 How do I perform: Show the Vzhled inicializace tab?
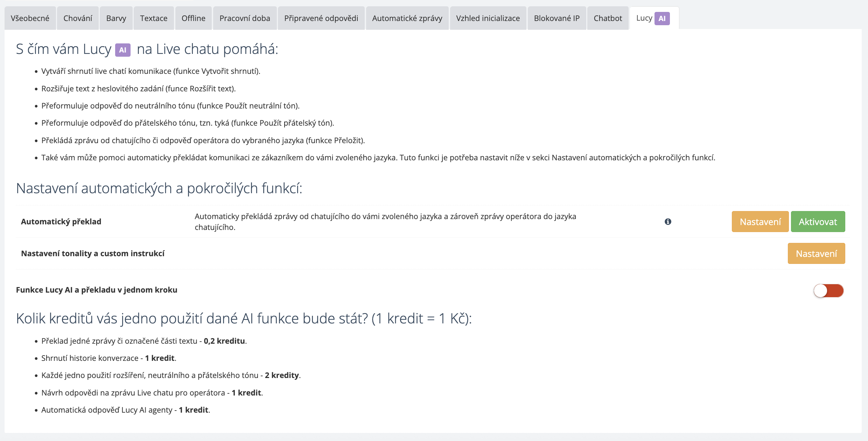[x=488, y=18]
